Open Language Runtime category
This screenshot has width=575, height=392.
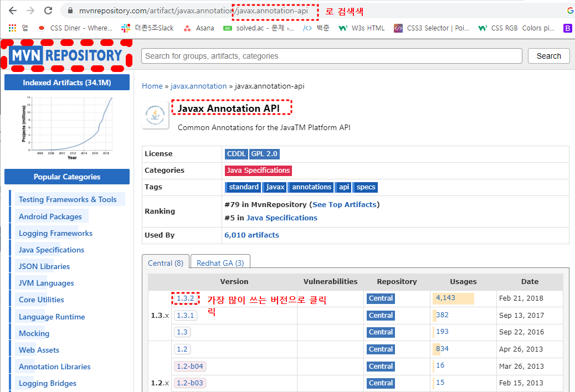52,317
